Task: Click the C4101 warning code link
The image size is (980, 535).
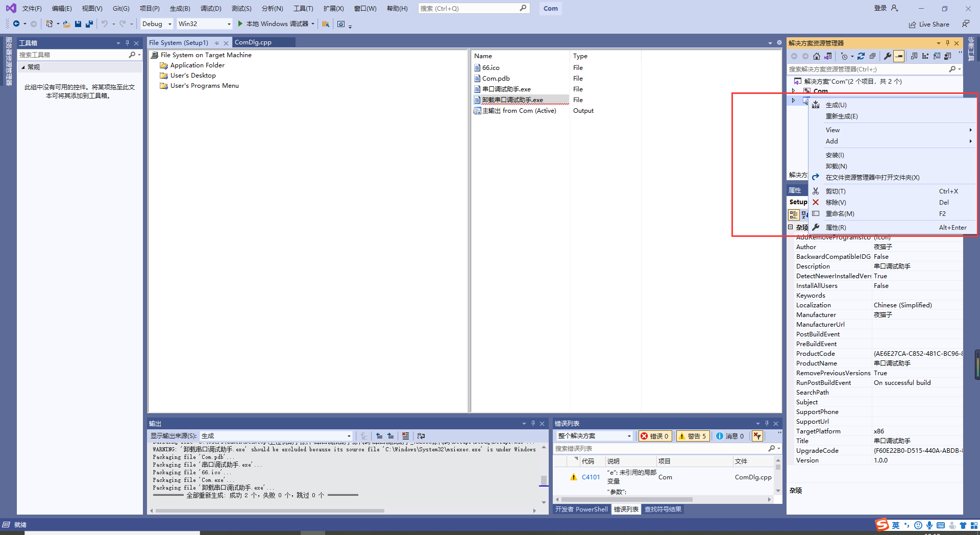Action: tap(591, 477)
